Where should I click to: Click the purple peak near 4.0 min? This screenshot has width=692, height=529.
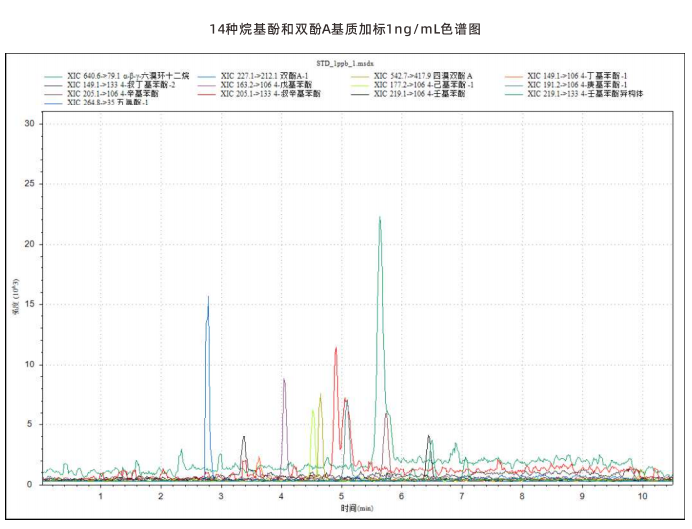[285, 428]
